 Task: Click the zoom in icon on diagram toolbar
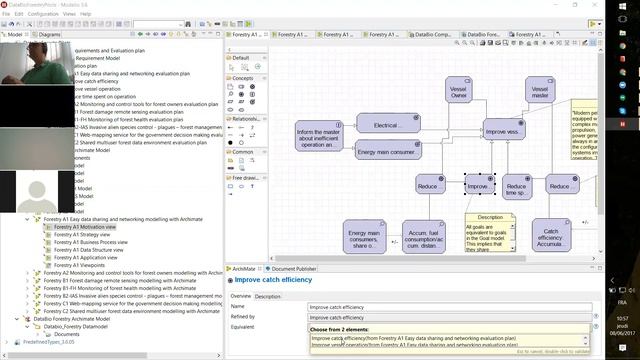(457, 43)
